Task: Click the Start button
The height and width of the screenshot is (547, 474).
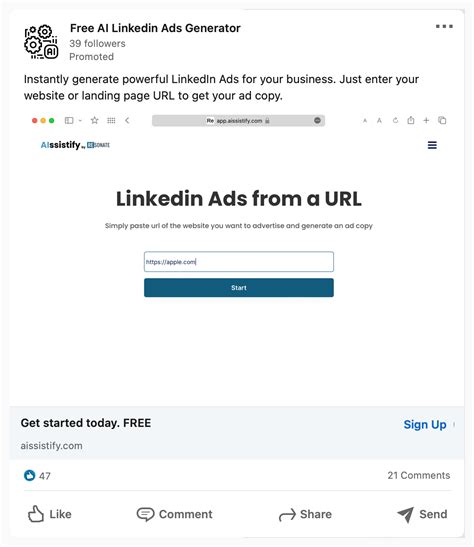Action: [x=239, y=288]
